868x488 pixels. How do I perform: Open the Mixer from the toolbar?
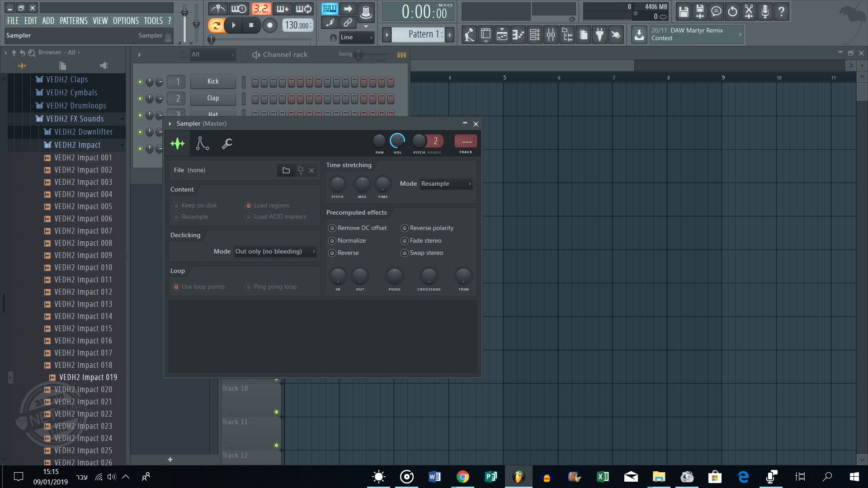551,35
